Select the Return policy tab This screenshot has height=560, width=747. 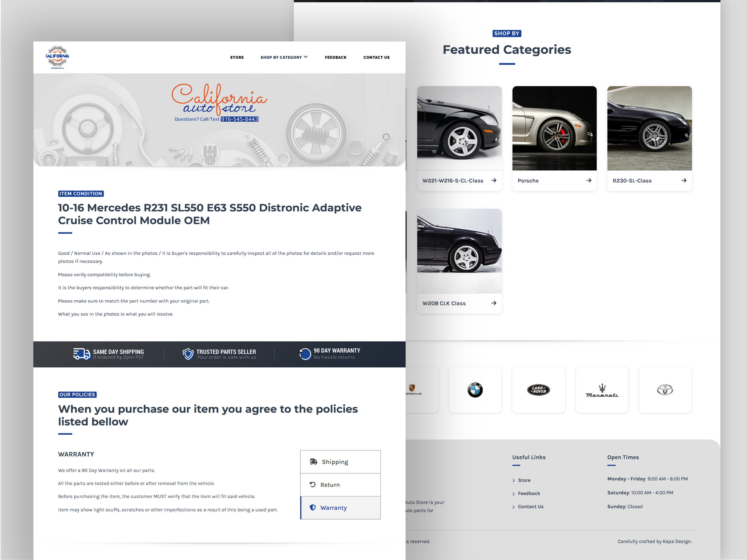(340, 485)
